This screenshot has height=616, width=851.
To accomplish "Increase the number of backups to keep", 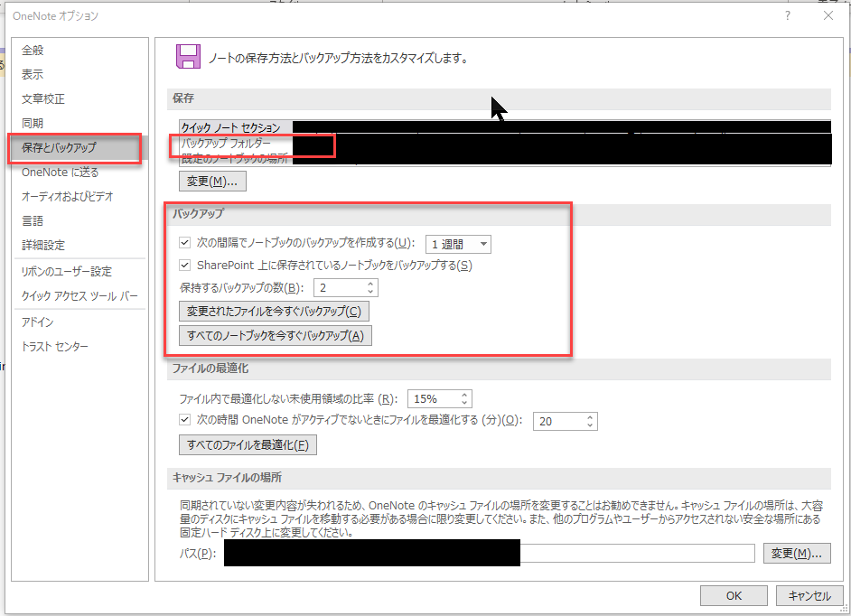I will [x=370, y=284].
